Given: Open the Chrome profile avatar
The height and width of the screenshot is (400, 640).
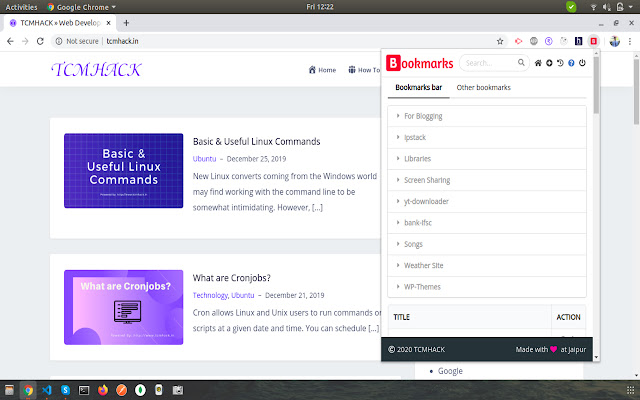Looking at the screenshot, I should pyautogui.click(x=614, y=41).
